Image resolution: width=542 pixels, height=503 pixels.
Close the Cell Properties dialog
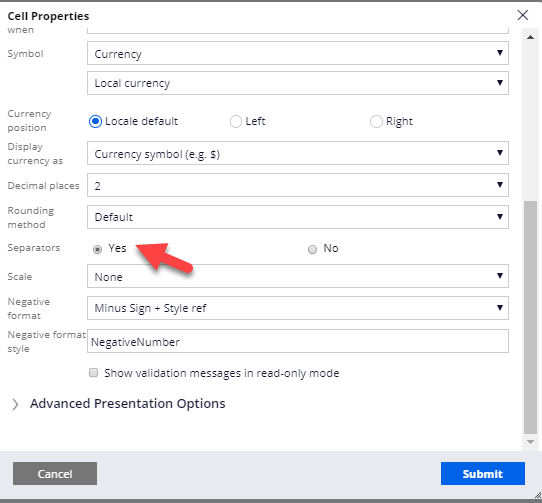pos(523,15)
